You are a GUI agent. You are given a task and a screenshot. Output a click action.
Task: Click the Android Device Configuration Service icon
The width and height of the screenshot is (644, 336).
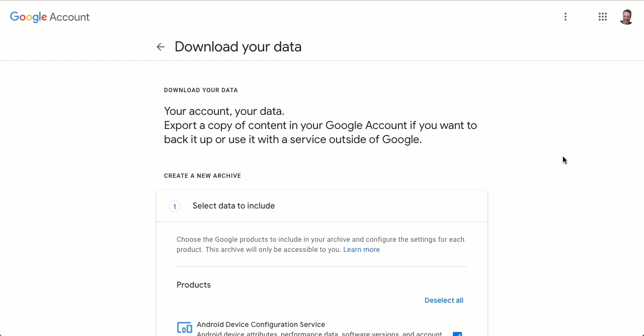[x=185, y=328]
